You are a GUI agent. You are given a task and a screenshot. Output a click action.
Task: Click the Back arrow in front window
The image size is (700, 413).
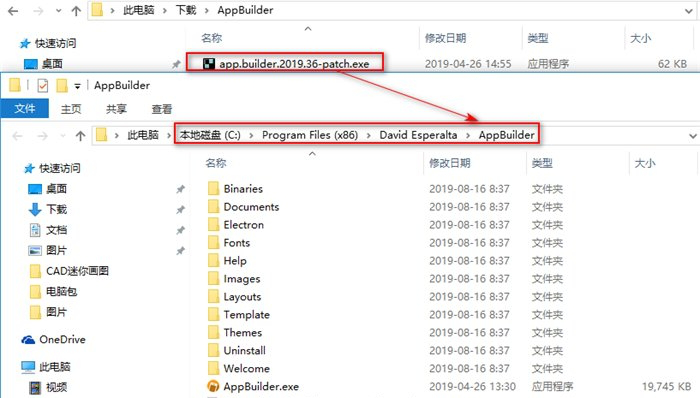coord(17,135)
